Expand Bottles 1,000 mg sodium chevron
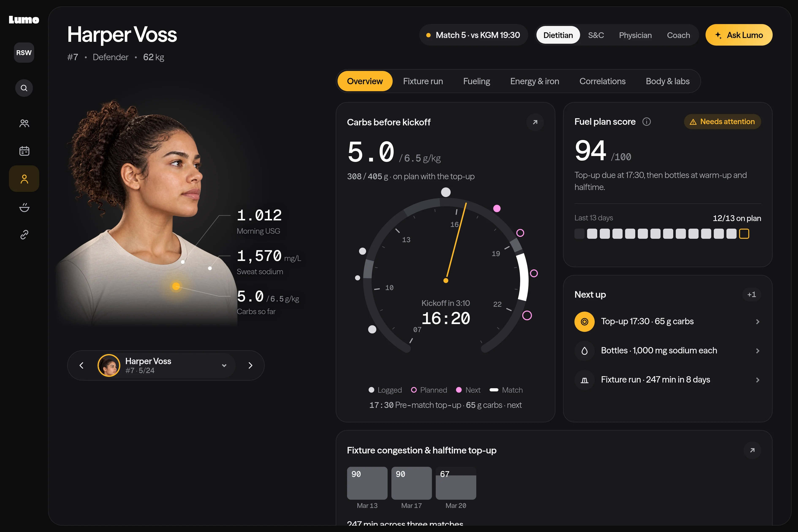Viewport: 798px width, 532px height. (758, 351)
